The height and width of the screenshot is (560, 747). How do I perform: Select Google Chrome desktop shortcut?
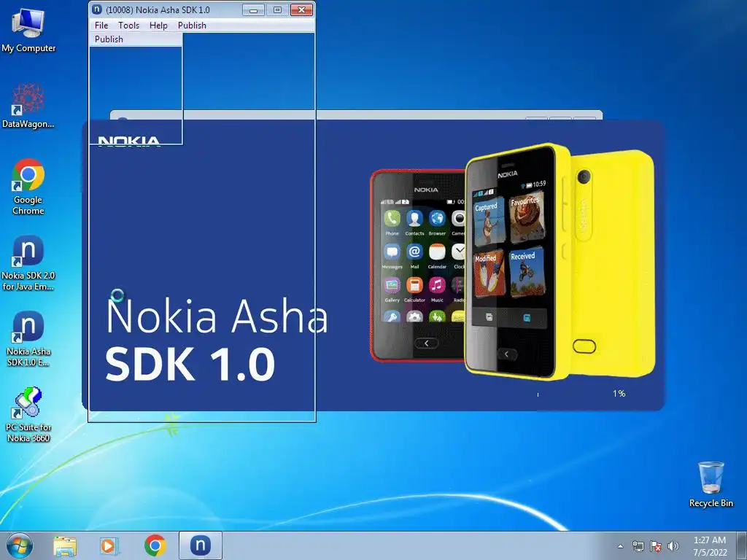click(x=28, y=187)
